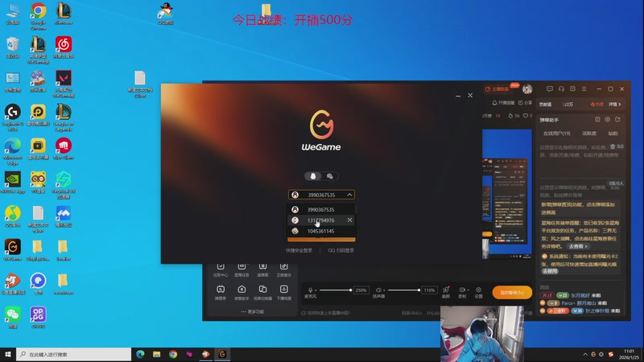Open the 快捷安全登录 link
Image resolution: width=644 pixels, height=362 pixels.
299,250
